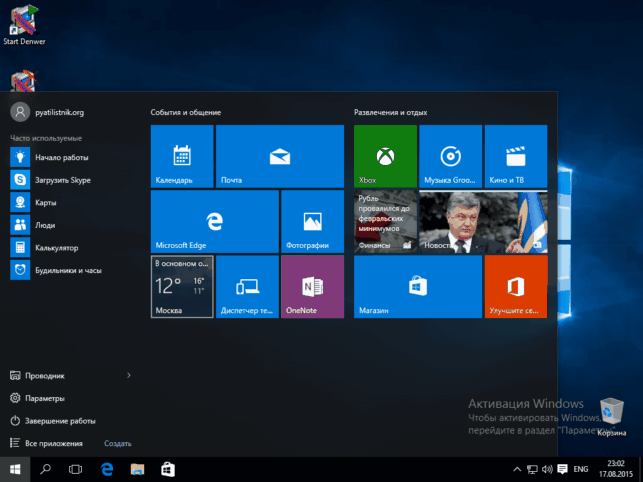Open the Get Office tile (Улучшите се...)
This screenshot has height=482, width=643.
[x=516, y=287]
